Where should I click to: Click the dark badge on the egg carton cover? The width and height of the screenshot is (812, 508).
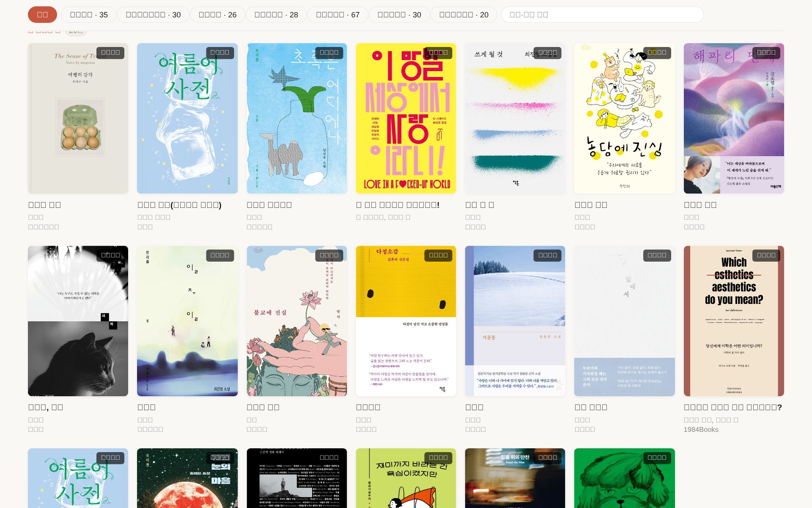pos(110,52)
